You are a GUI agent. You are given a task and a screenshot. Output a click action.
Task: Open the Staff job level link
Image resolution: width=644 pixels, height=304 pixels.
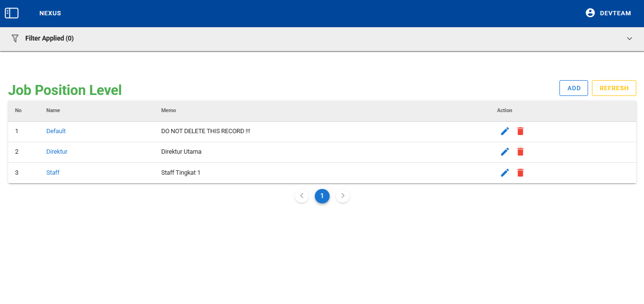point(53,173)
